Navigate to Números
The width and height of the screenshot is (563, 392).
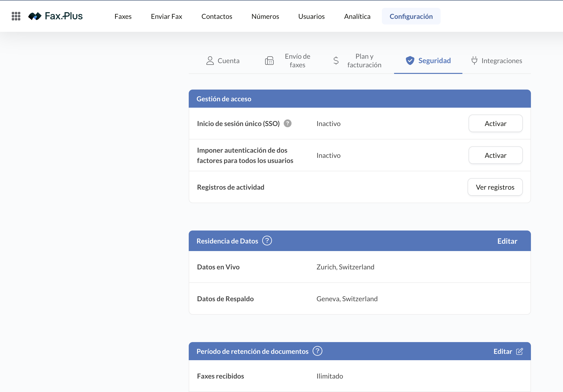coord(265,16)
